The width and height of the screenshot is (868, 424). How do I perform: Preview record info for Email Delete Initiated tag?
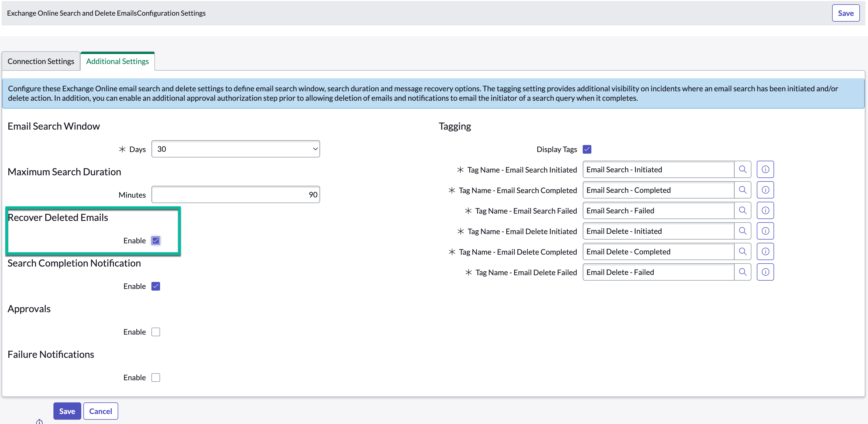(x=765, y=231)
